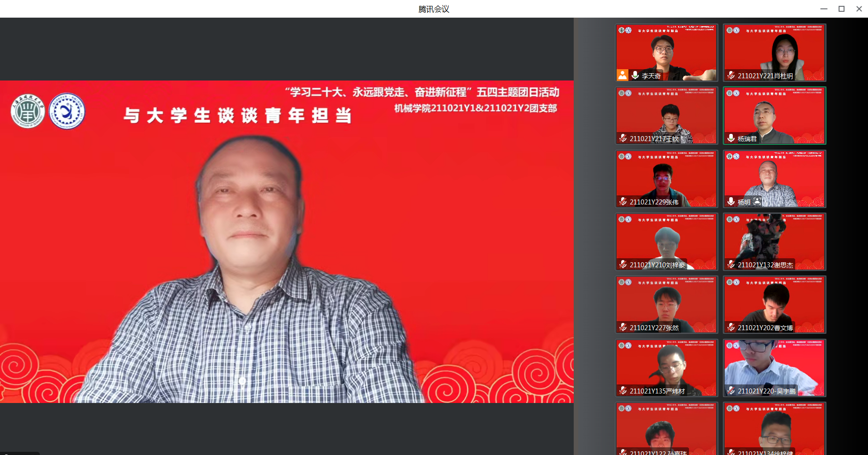Screen dimensions: 868x455
Task: Click the muted mic icon for 211021Y229张伟
Action: point(623,202)
